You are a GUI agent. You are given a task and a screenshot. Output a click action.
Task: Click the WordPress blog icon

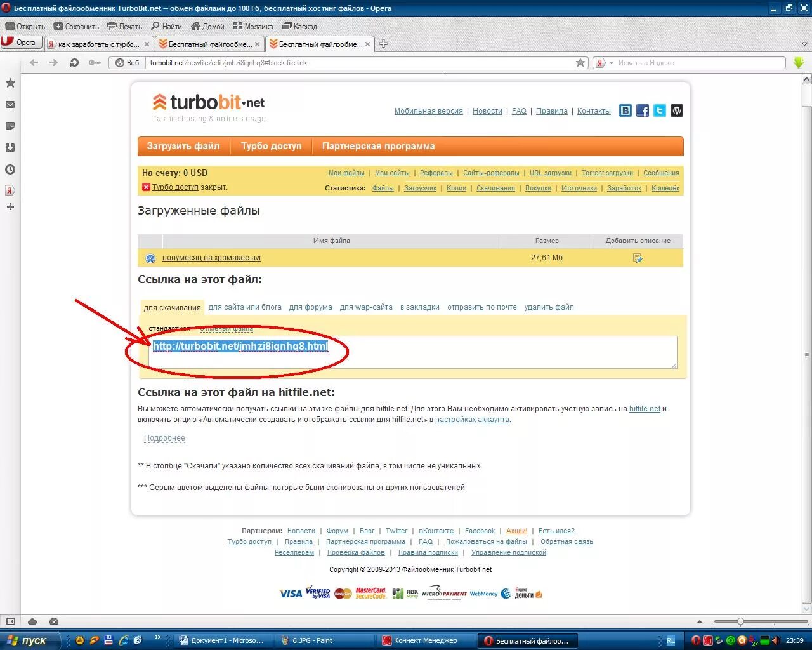pyautogui.click(x=677, y=110)
